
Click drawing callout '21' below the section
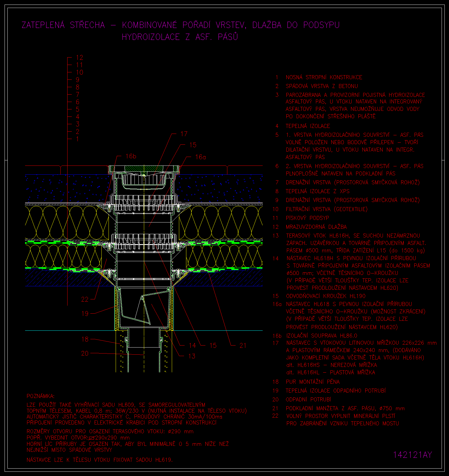click(x=243, y=346)
